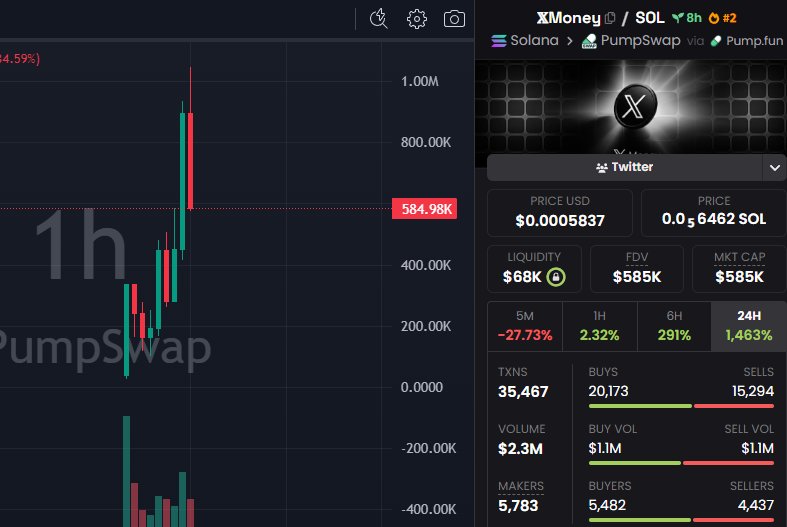Select the 24H stats tab
This screenshot has width=787, height=527.
coord(748,326)
